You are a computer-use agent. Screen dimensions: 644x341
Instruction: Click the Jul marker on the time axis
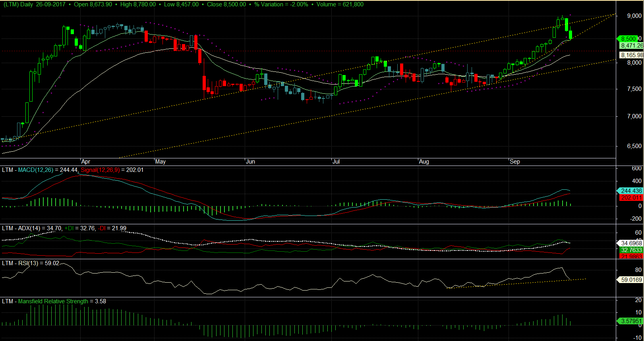point(336,162)
